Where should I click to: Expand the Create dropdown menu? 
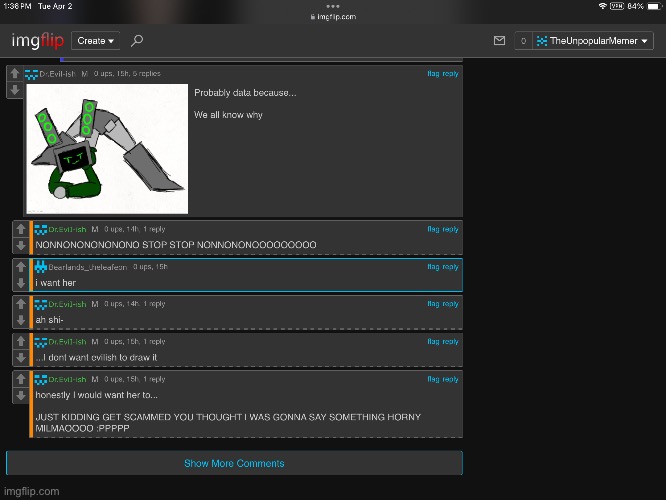coord(95,41)
